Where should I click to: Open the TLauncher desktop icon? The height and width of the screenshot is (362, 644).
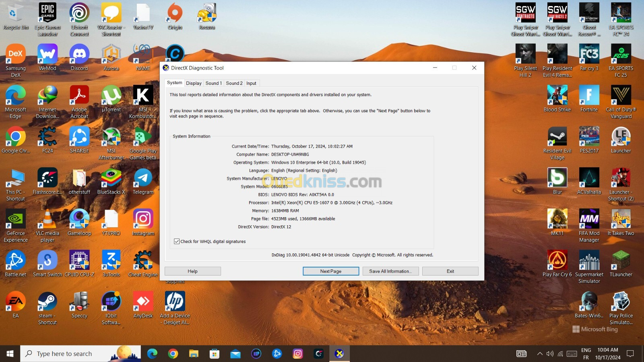tap(621, 263)
